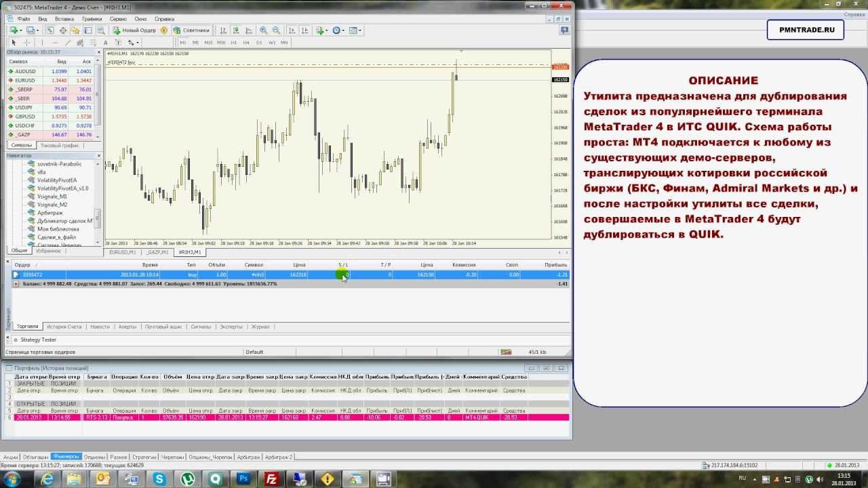Open the Вставка menu
The width and height of the screenshot is (868, 488).
[64, 19]
